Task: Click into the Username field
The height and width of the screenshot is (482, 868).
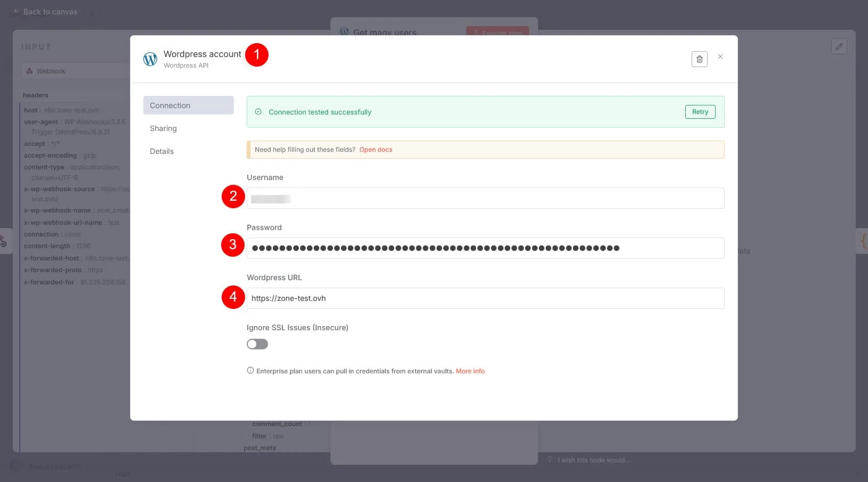Action: point(485,198)
